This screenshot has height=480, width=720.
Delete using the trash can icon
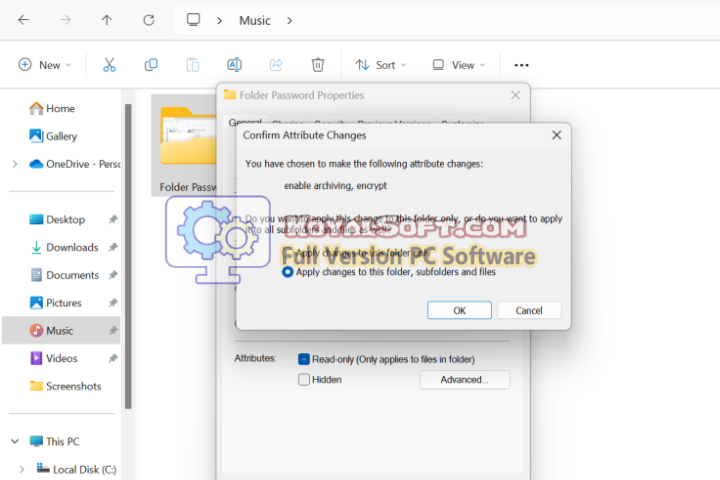318,65
